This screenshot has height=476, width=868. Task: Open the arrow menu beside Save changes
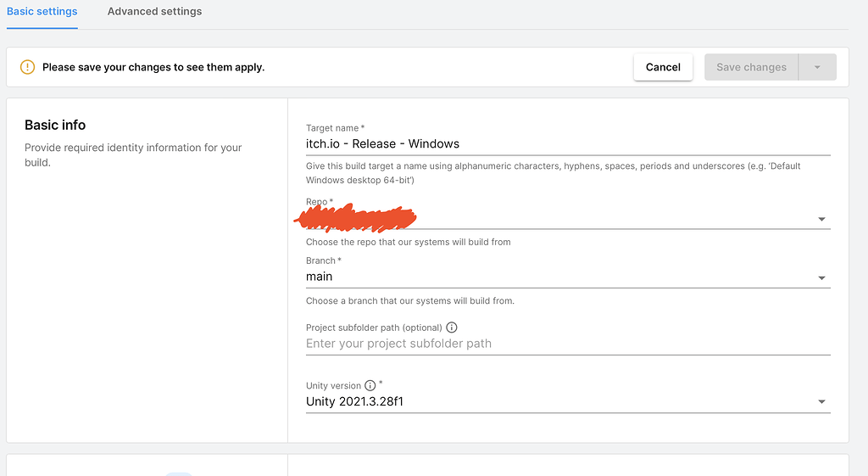click(817, 68)
